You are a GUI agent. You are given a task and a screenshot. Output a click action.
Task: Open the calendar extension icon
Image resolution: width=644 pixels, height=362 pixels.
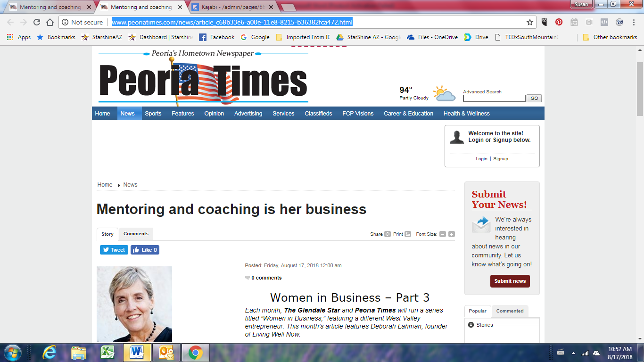574,22
